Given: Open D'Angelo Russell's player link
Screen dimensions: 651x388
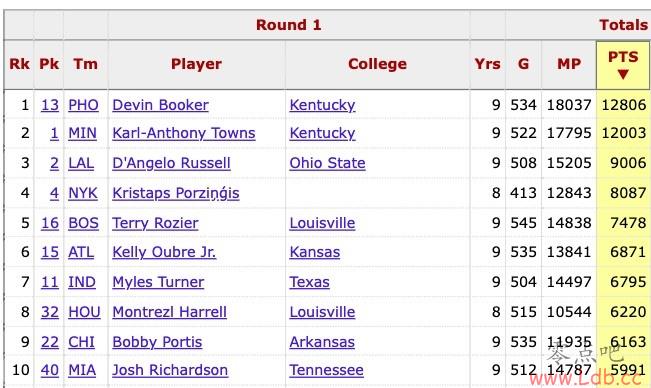Looking at the screenshot, I should coord(171,163).
